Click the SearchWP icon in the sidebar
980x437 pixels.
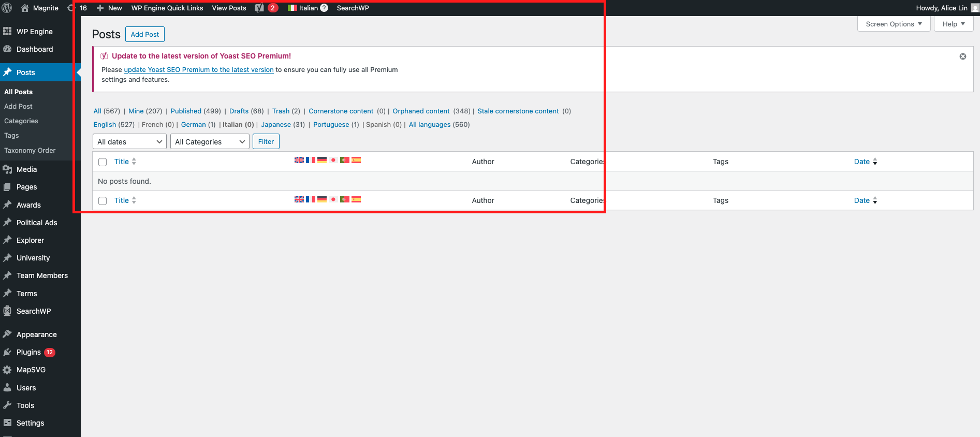[x=7, y=311]
